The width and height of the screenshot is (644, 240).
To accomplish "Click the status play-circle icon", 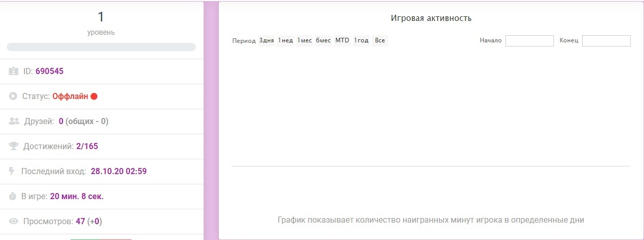I will click(x=13, y=96).
